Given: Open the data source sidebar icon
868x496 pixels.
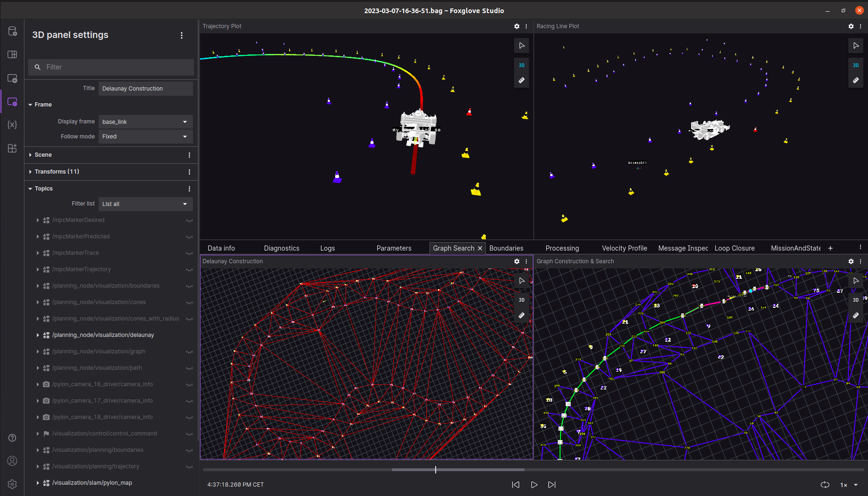Looking at the screenshot, I should [x=12, y=31].
